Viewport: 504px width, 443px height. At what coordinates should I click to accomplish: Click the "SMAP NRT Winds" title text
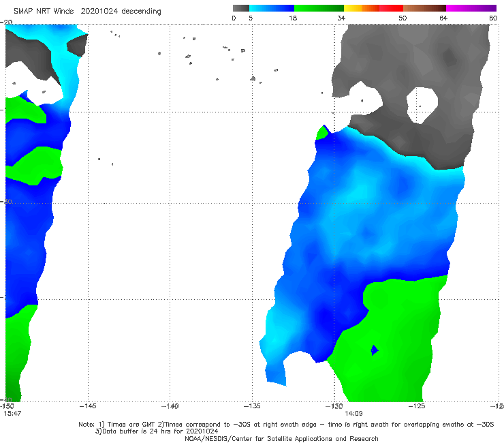pos(44,12)
